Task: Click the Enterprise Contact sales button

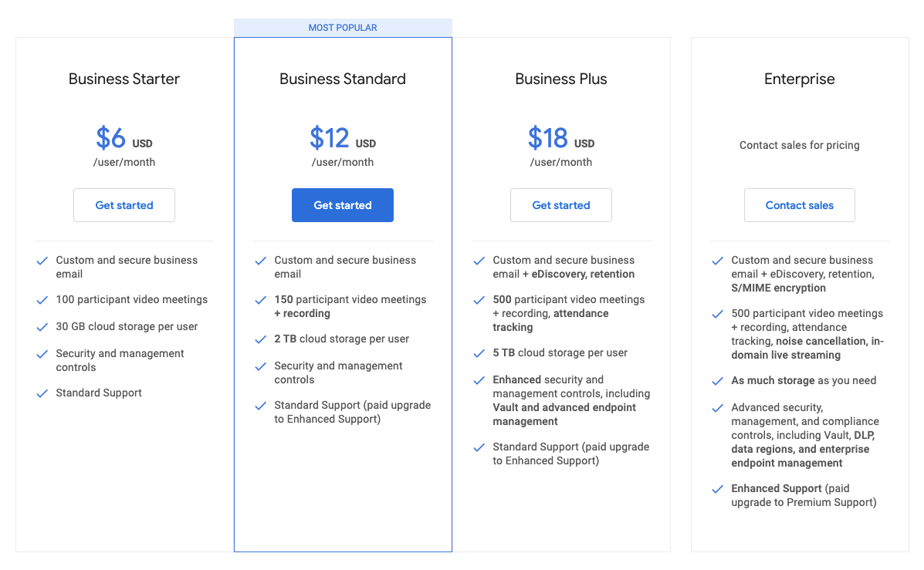Action: (x=799, y=205)
